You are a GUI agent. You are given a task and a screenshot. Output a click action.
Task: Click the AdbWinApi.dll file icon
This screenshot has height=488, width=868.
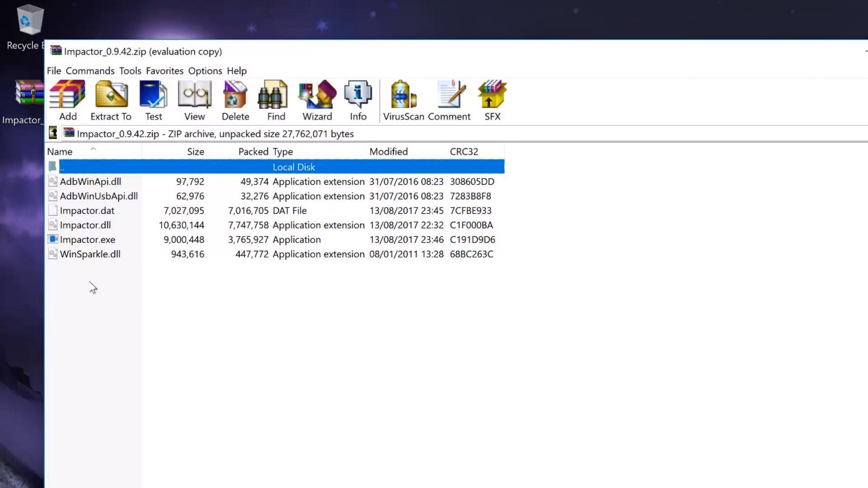point(53,182)
